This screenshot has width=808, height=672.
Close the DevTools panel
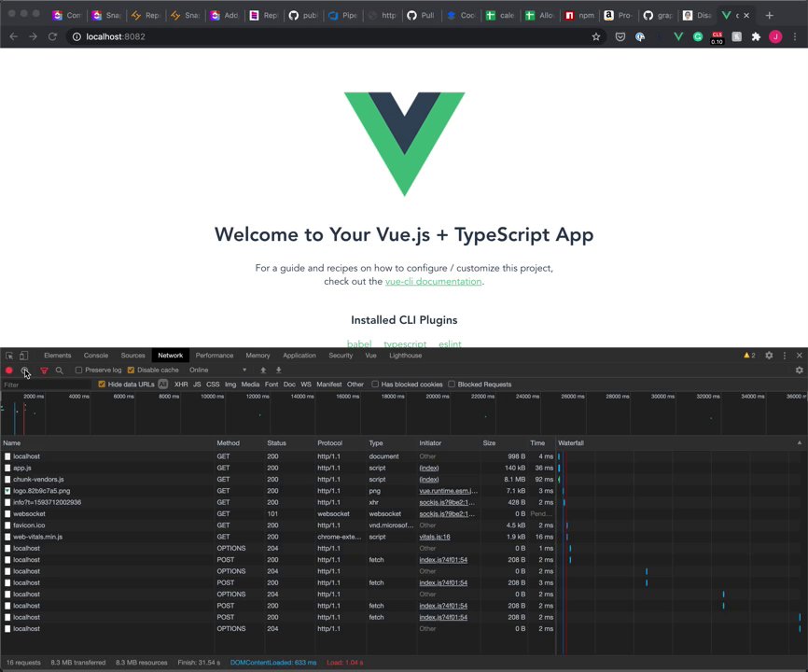800,356
